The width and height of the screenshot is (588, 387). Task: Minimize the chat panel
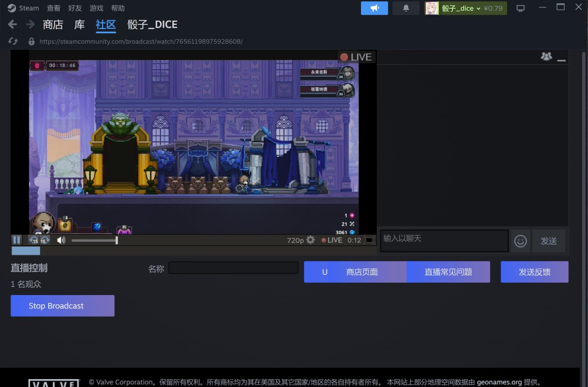pyautogui.click(x=561, y=60)
